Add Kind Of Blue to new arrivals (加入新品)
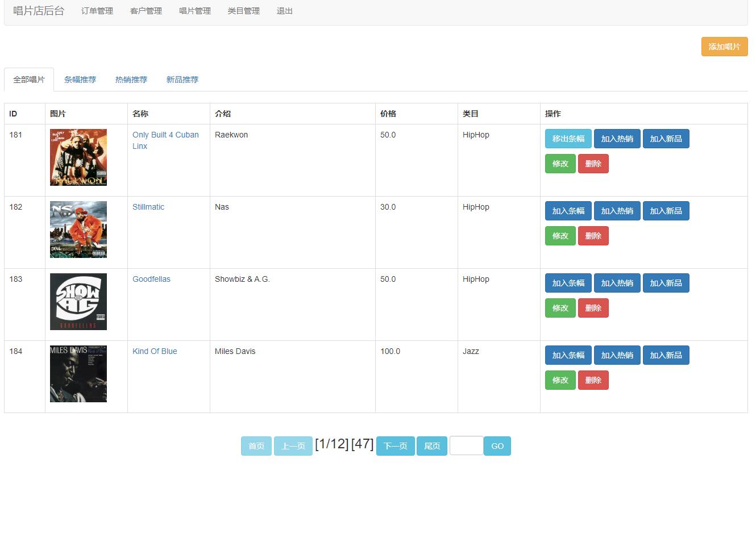This screenshot has height=550, width=756. click(x=666, y=355)
